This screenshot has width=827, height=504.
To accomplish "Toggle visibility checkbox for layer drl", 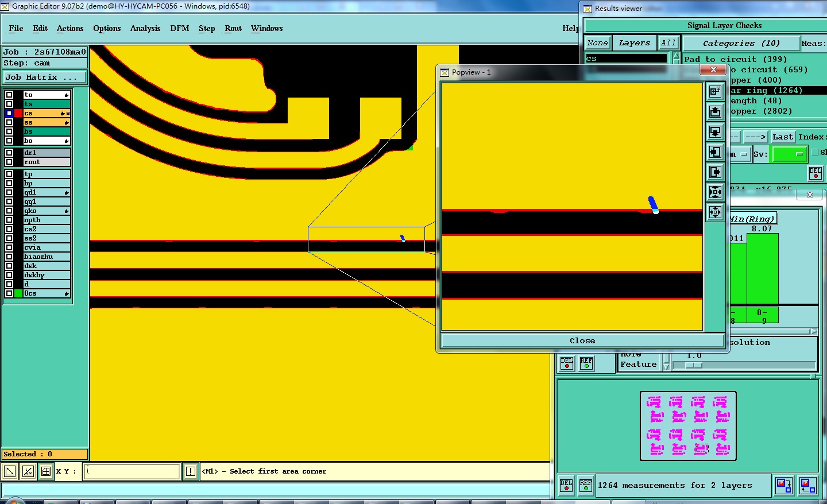I will pos(9,153).
